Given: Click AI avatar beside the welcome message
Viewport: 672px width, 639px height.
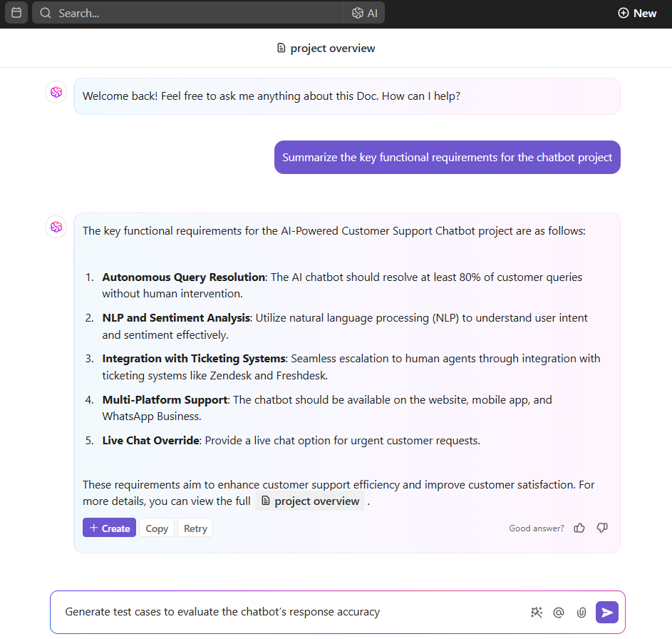Looking at the screenshot, I should pyautogui.click(x=56, y=92).
